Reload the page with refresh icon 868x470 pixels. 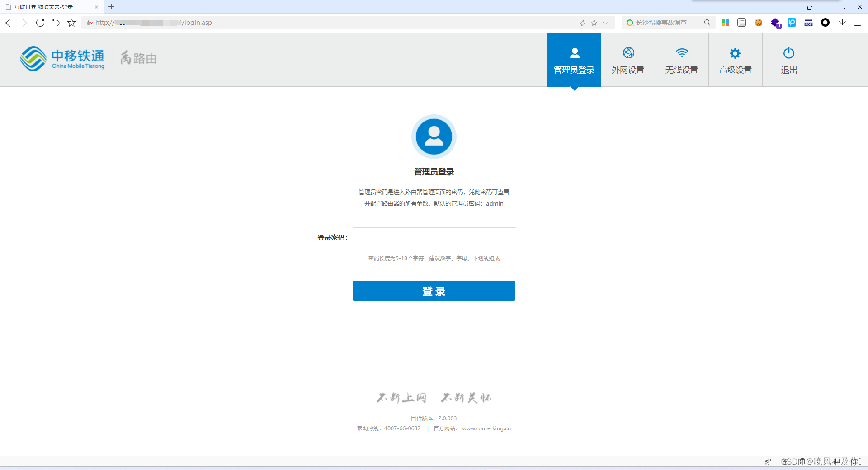click(x=40, y=23)
